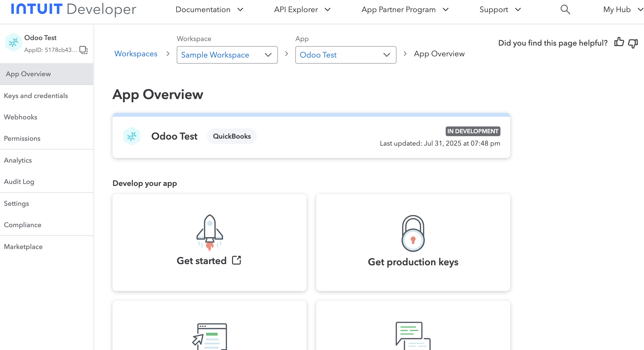The width and height of the screenshot is (644, 350).
Task: Follow the Workspaces breadcrumb link
Action: (x=136, y=54)
